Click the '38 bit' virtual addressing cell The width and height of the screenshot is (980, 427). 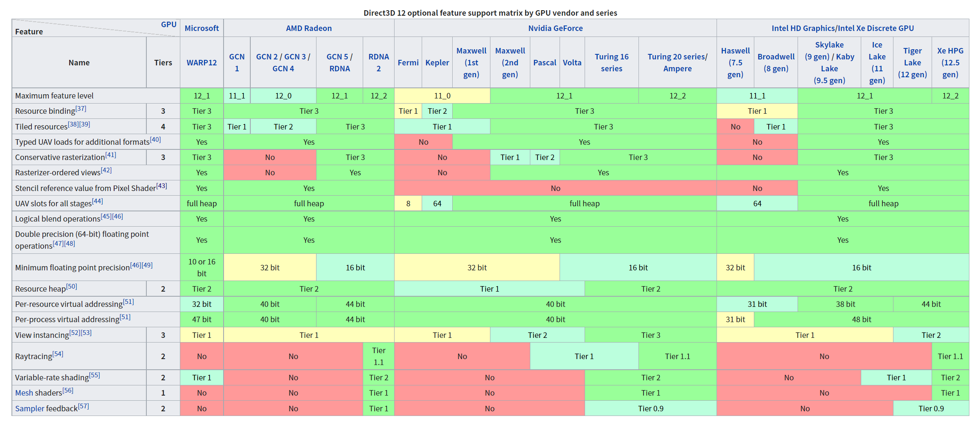pos(845,304)
